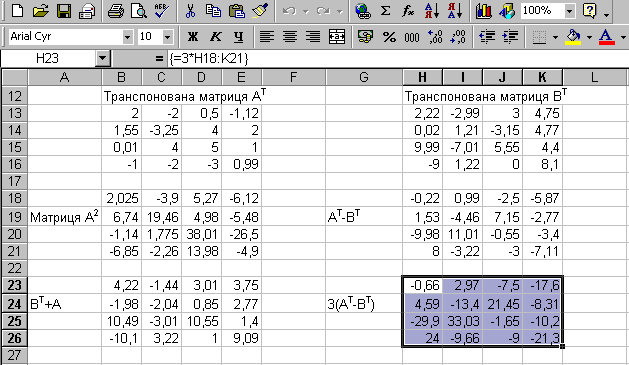Screen dimensions: 629x365
Task: Copy the selected cells
Action: [x=213, y=11]
